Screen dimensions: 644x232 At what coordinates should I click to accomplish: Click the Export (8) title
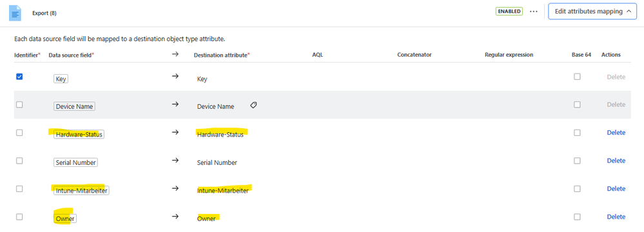click(x=44, y=13)
